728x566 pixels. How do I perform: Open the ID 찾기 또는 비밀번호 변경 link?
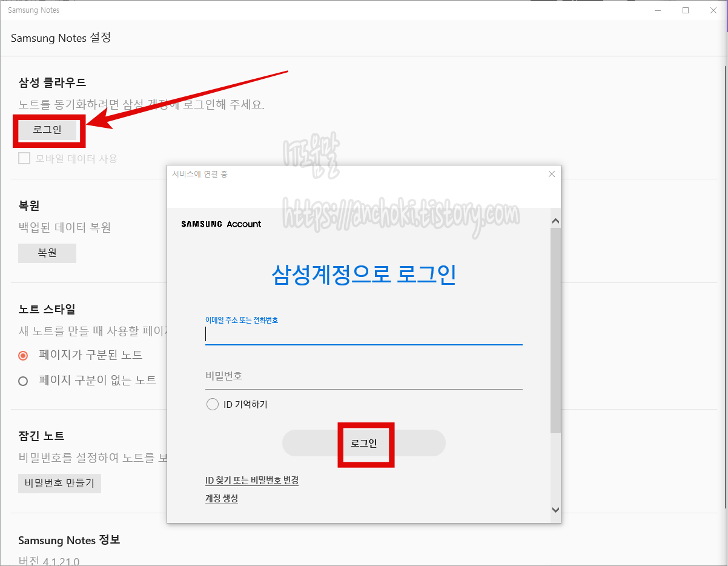tap(252, 481)
